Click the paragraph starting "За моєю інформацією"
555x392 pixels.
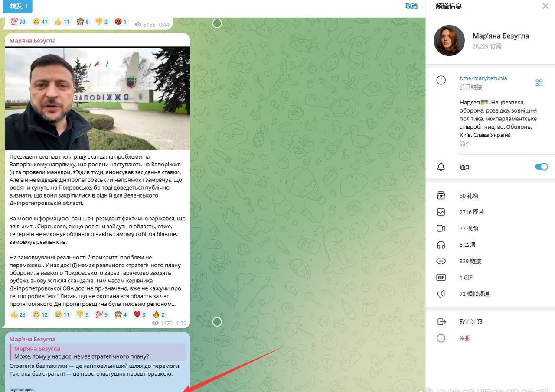(98, 230)
